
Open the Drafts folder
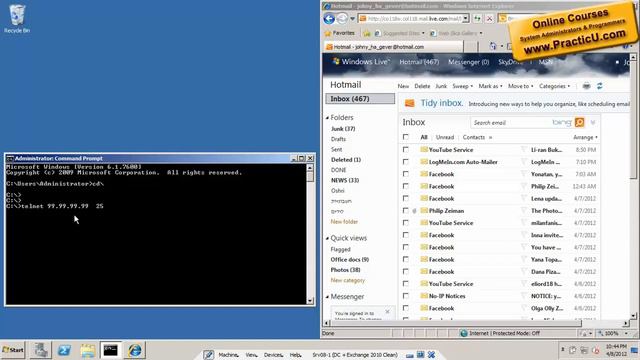338,139
